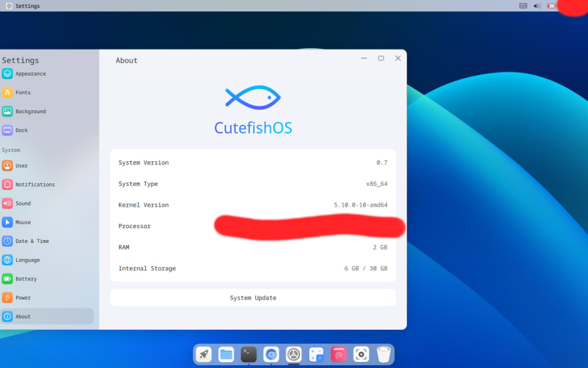The image size is (588, 368).
Task: Select the Language settings entry
Action: (x=47, y=260)
